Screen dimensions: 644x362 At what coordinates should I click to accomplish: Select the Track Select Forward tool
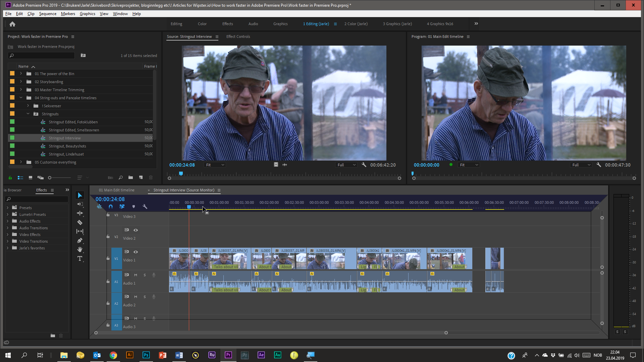pyautogui.click(x=80, y=204)
